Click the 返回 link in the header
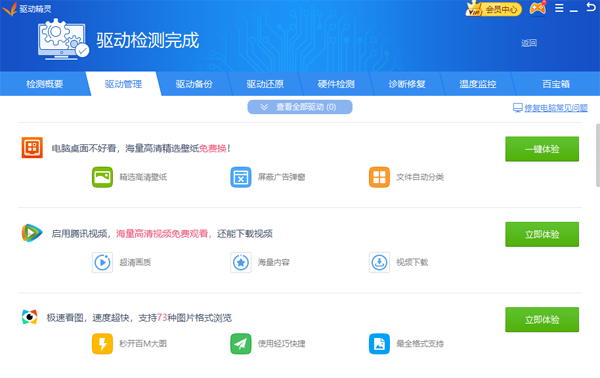This screenshot has width=600, height=378. pyautogui.click(x=529, y=43)
